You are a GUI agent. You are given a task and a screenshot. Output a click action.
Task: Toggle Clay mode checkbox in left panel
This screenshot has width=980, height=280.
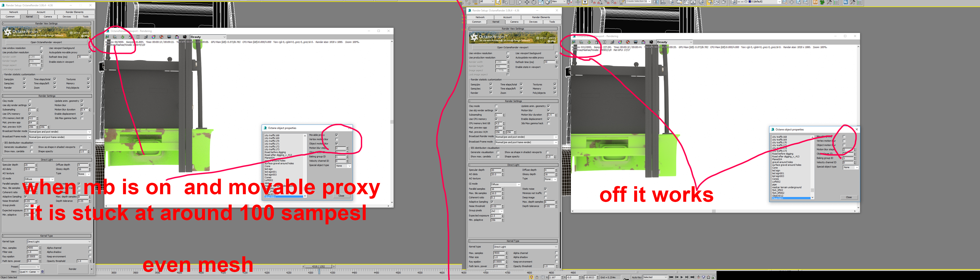tap(30, 101)
